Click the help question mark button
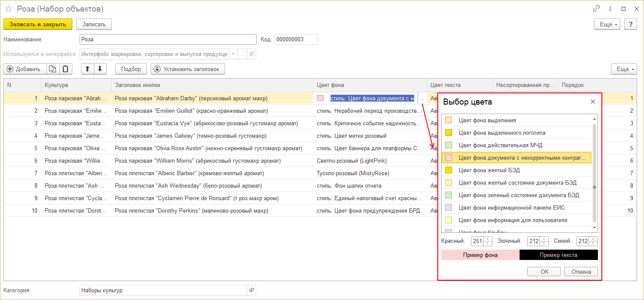This screenshot has width=644, height=300. coord(630,24)
